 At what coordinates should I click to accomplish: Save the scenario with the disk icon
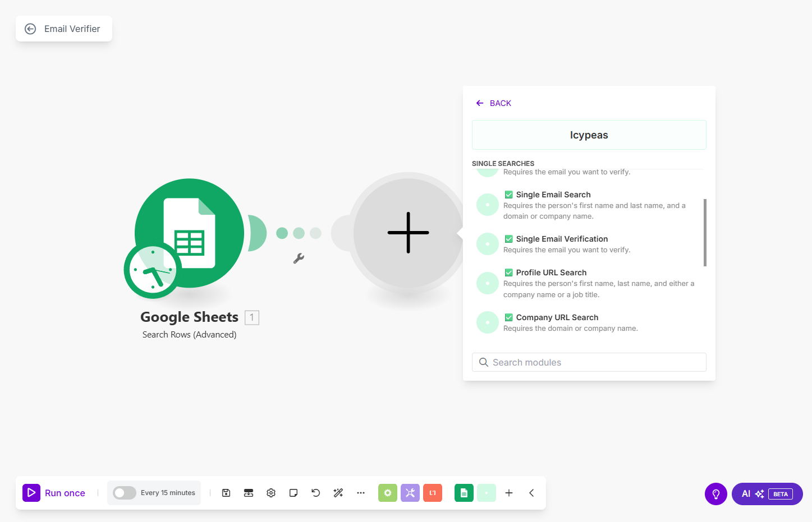[x=226, y=493]
